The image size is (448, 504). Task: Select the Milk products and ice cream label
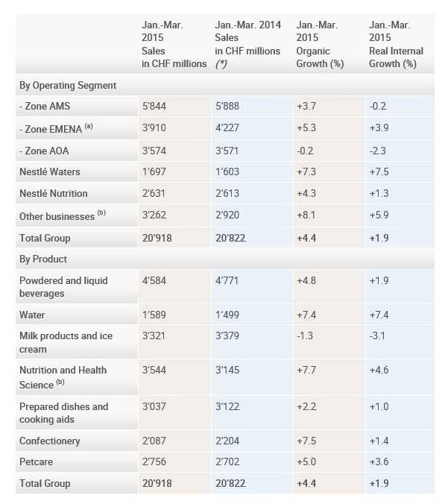(x=65, y=342)
